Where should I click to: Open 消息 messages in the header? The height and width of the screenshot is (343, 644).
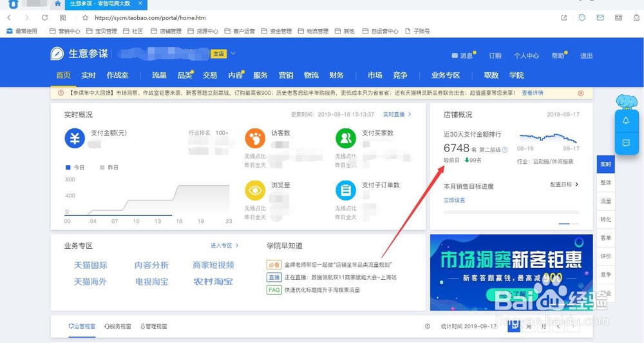pos(463,55)
